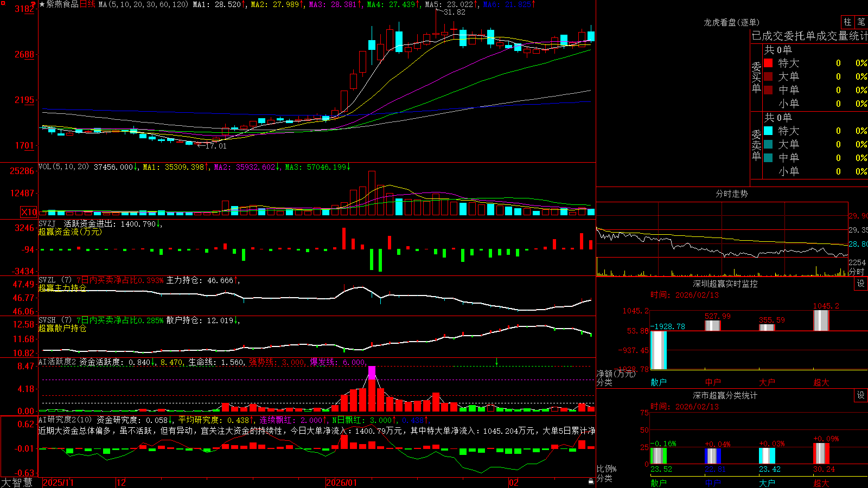
Task: Click the 中户 bar showing 527.99
Action: [713, 325]
